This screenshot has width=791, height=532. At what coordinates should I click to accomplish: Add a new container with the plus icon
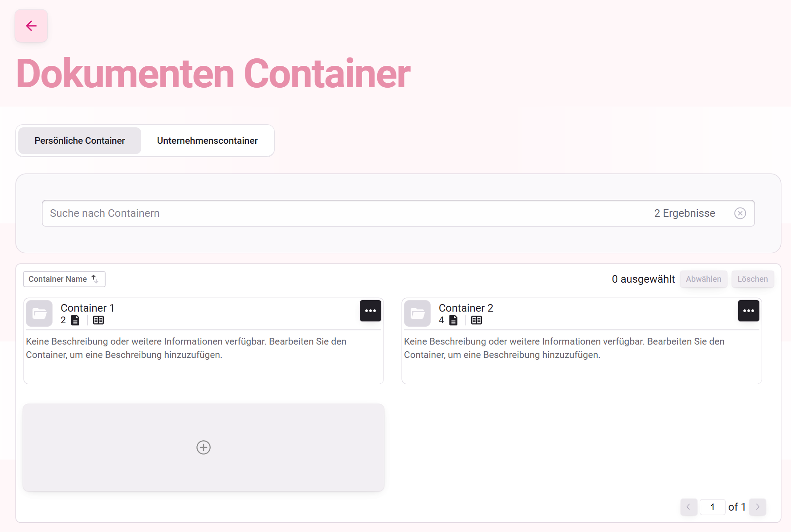click(x=203, y=447)
